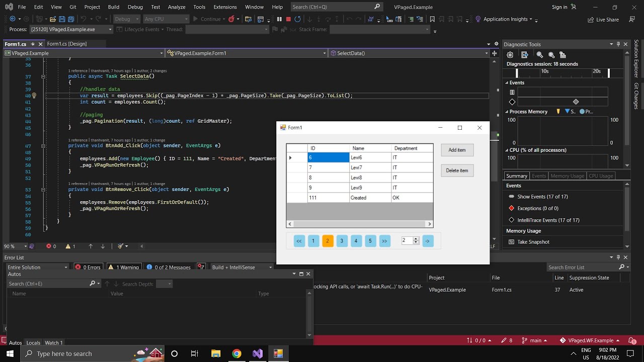Click the page number spinner in Form1
Viewport: 644px width, 362px height.
pos(410,241)
